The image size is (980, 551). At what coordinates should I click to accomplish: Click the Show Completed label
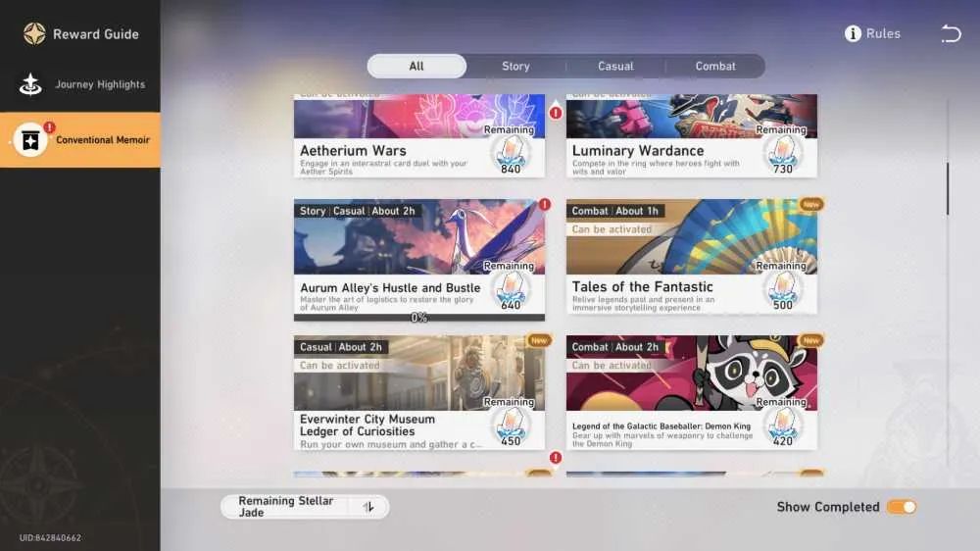[828, 507]
